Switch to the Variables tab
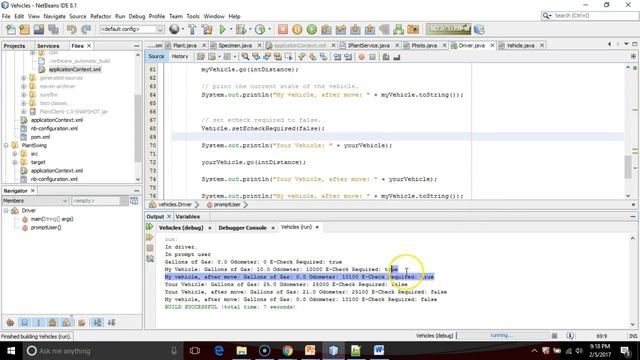The width and height of the screenshot is (640, 360). tap(188, 216)
